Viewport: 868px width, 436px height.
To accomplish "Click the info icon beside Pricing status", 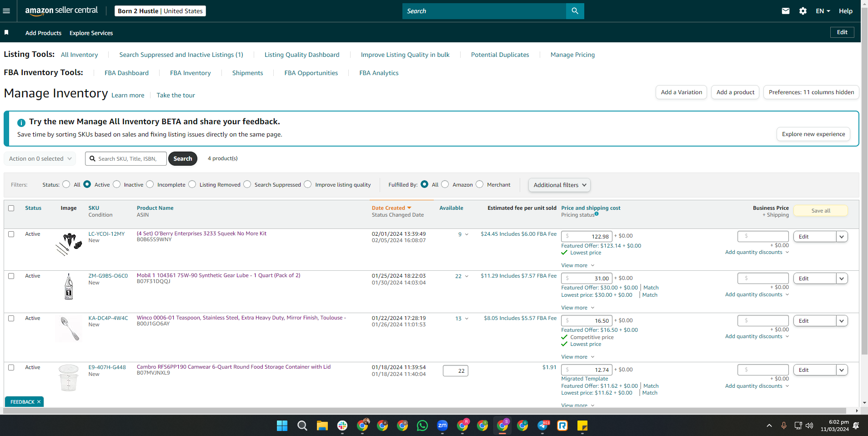I will (597, 214).
